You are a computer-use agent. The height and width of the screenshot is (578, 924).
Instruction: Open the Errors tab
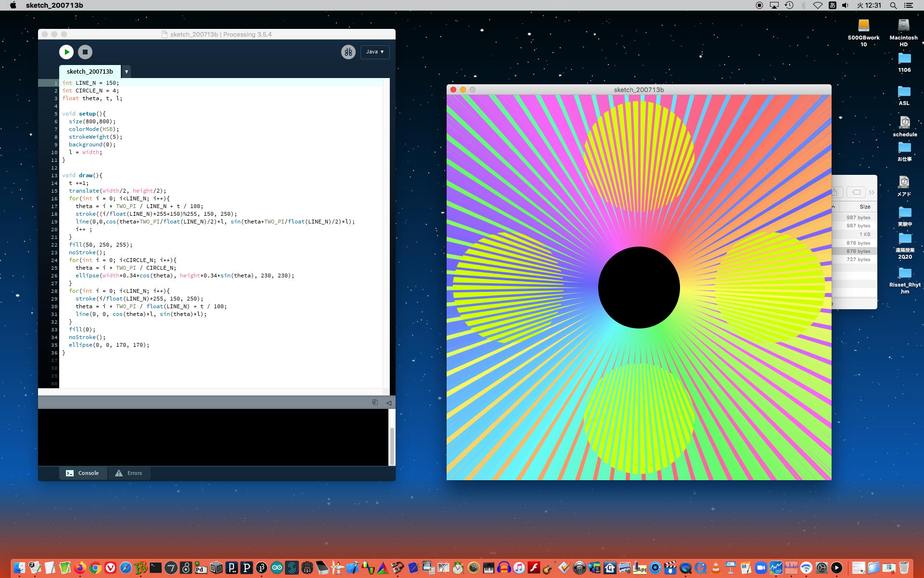click(128, 473)
